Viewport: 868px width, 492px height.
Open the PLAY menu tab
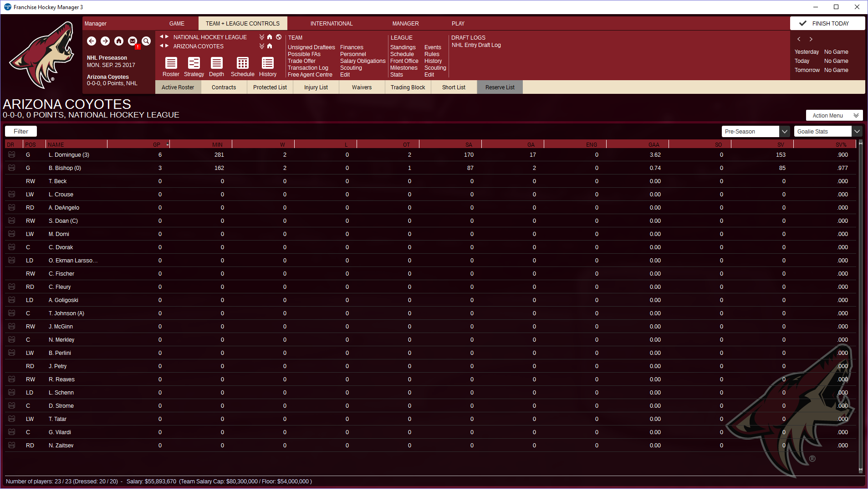(x=458, y=24)
